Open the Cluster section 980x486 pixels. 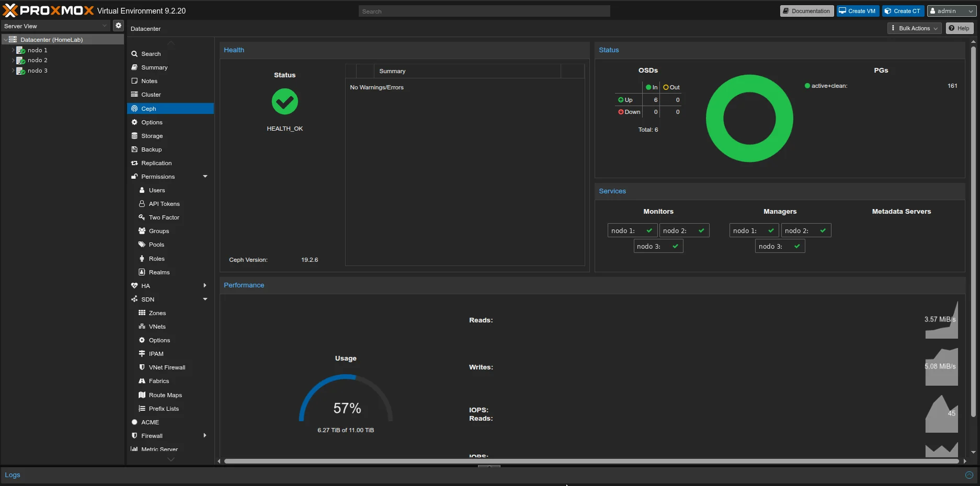tap(170, 95)
